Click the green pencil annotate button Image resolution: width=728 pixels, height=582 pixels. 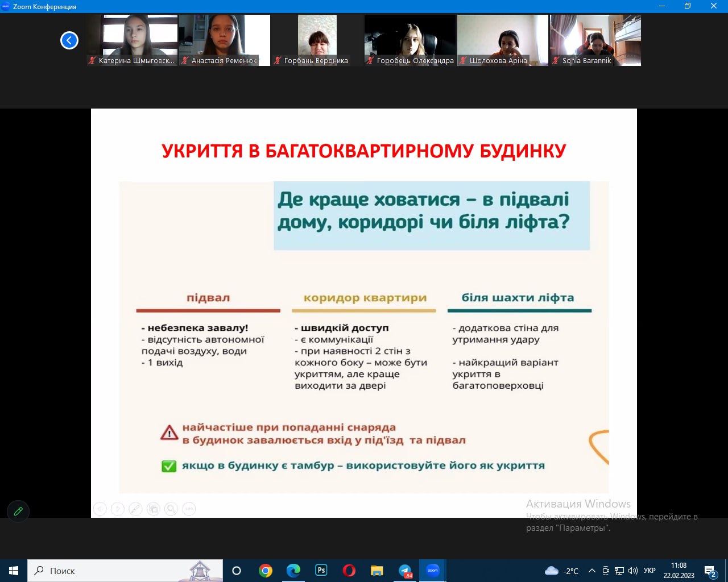pyautogui.click(x=18, y=511)
